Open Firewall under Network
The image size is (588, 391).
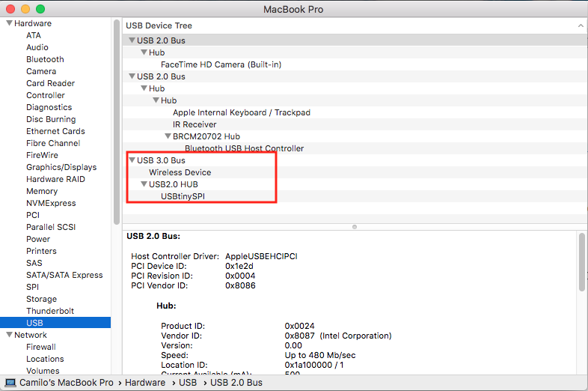[x=41, y=347]
